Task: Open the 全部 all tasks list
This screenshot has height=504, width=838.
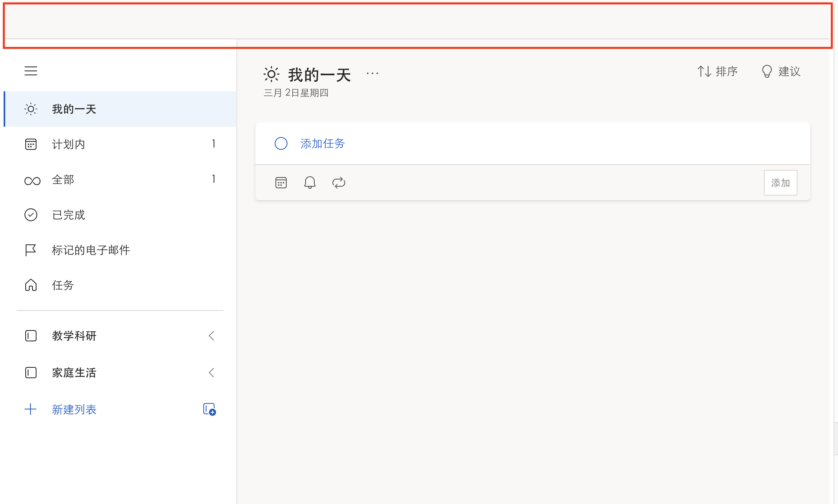Action: 63,179
